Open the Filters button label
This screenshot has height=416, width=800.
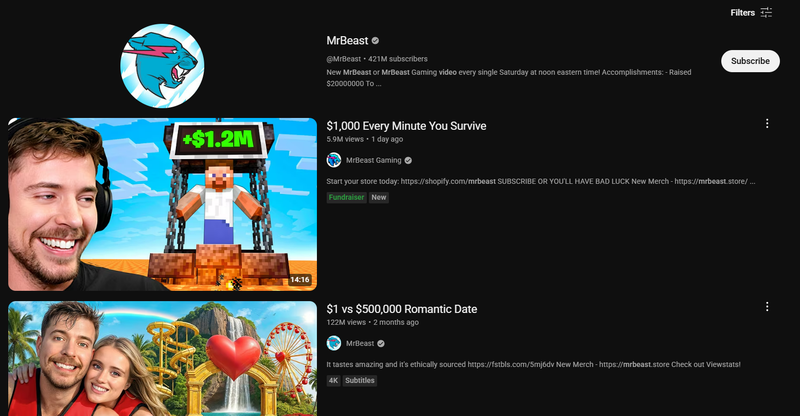click(x=742, y=13)
